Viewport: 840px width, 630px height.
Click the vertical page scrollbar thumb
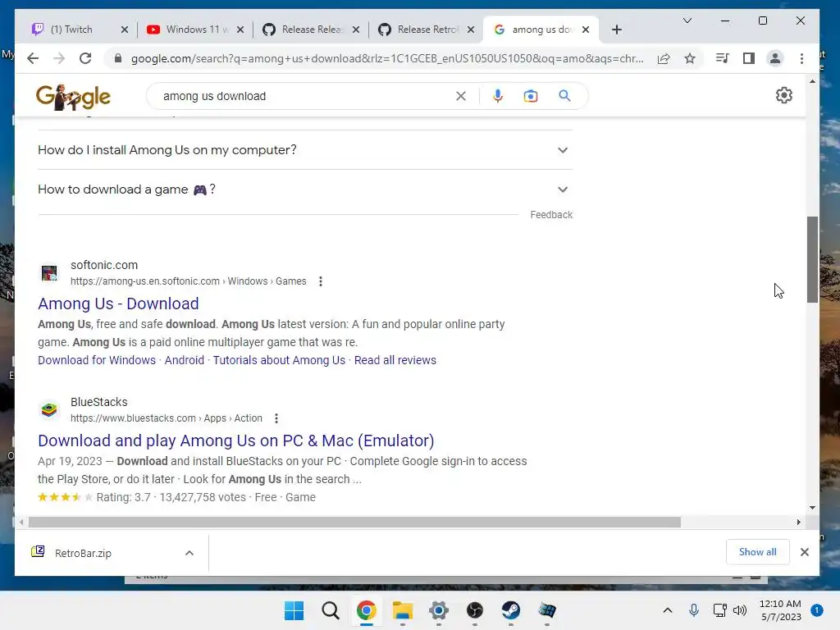(x=812, y=259)
